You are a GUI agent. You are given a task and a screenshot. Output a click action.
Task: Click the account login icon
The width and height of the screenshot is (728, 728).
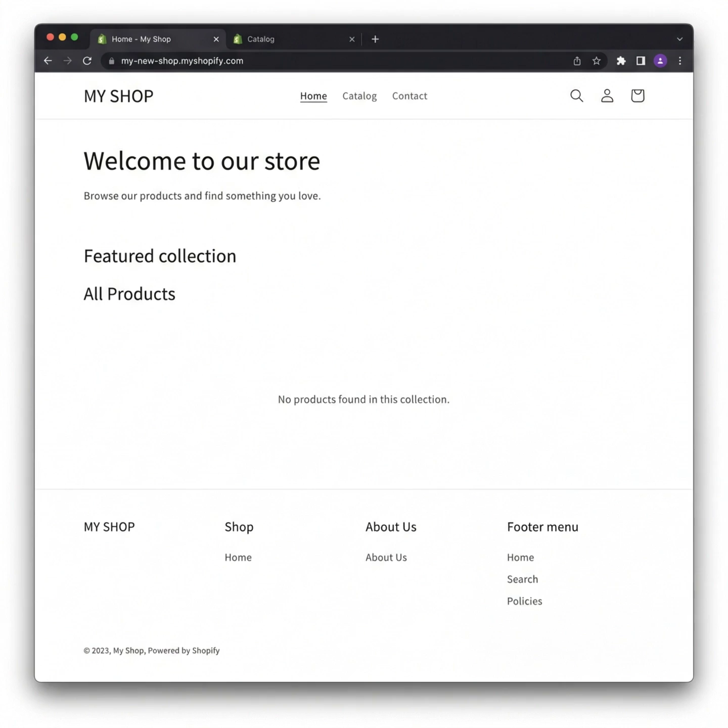(x=607, y=96)
